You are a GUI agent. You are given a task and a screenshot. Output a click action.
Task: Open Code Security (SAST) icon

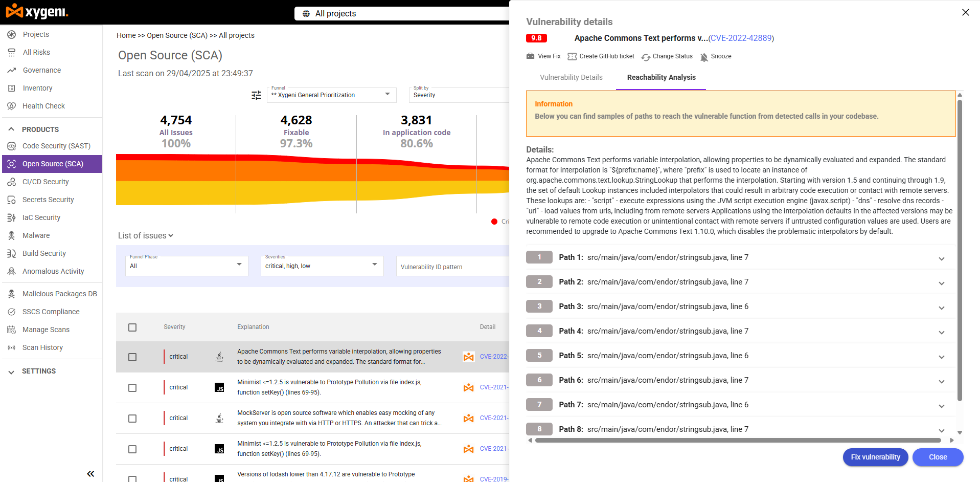coord(11,146)
